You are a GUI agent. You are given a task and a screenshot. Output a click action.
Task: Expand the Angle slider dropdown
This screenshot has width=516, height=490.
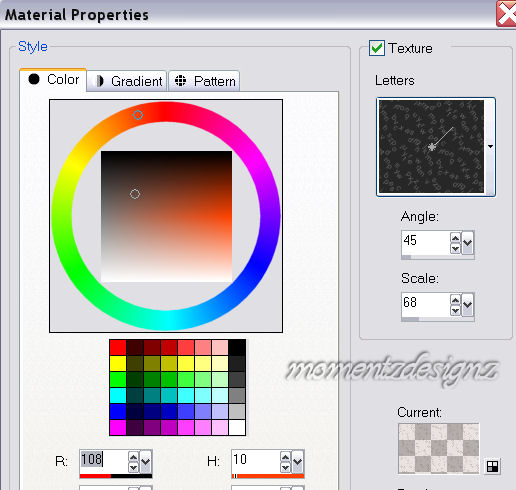click(467, 243)
